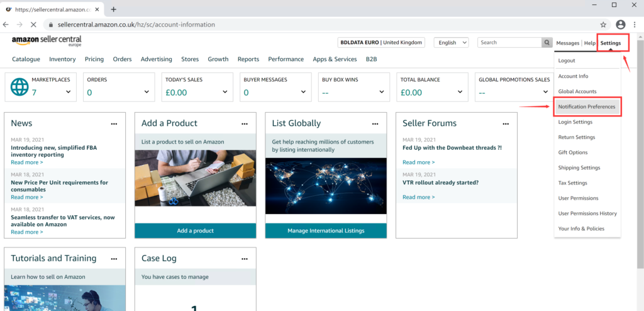Viewport: 644px width, 311px height.
Task: Open the Apps & Services menu
Action: (335, 59)
